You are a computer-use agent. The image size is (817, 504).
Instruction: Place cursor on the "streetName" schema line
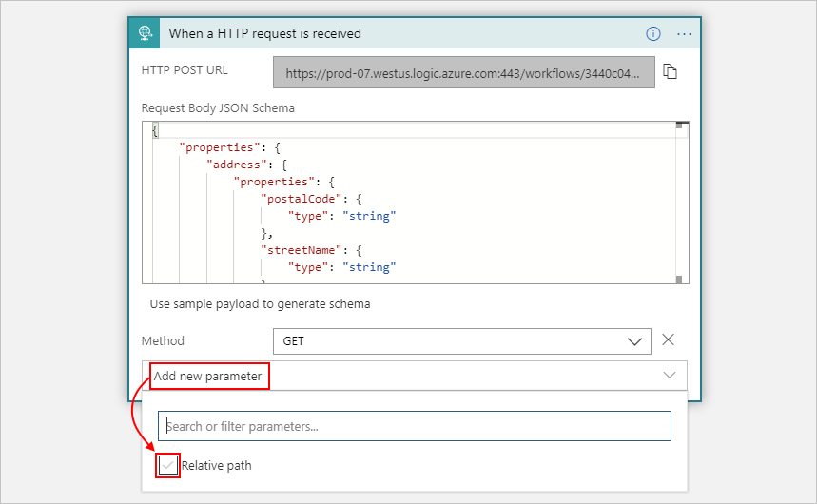302,250
